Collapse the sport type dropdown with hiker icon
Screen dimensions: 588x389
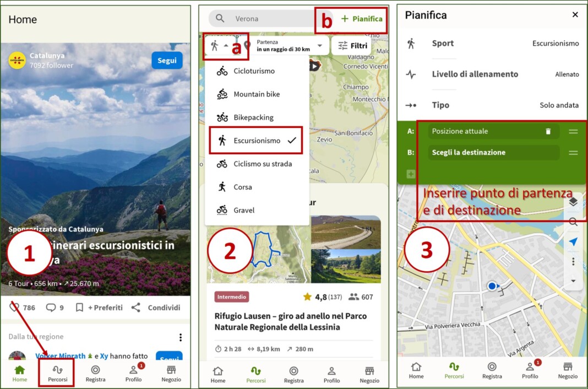pos(220,46)
